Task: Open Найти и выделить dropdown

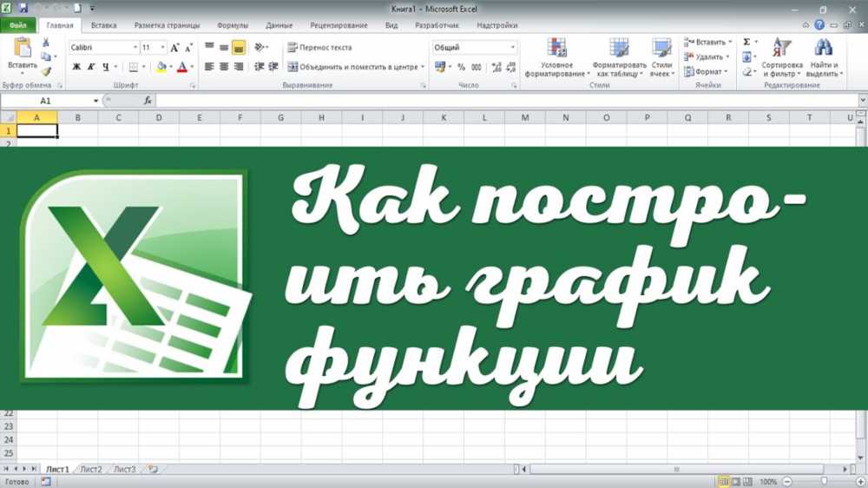Action: coord(824,57)
